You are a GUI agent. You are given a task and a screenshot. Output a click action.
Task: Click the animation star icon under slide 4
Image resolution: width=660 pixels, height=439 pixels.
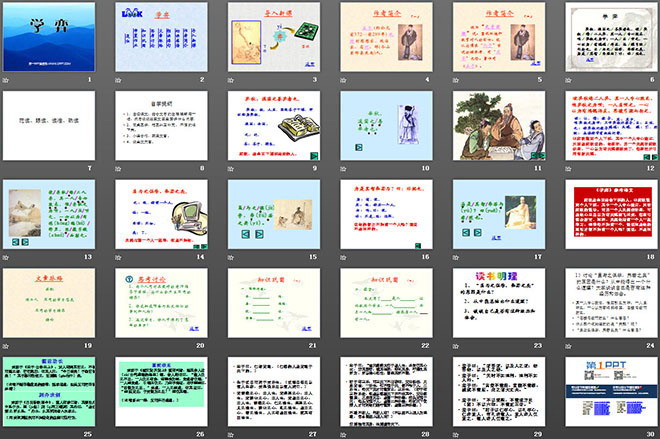click(343, 80)
